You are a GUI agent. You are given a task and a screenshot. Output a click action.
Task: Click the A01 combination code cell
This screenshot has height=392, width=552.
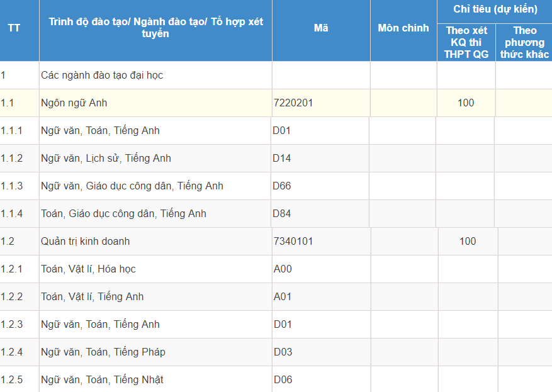(283, 297)
